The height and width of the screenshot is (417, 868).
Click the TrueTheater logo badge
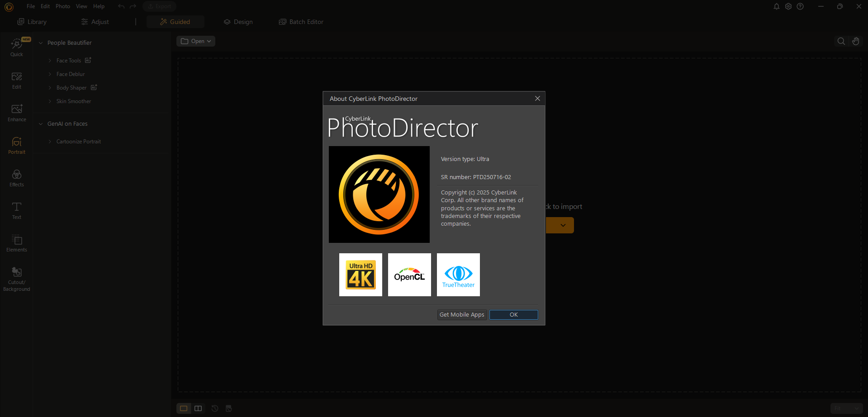click(458, 275)
